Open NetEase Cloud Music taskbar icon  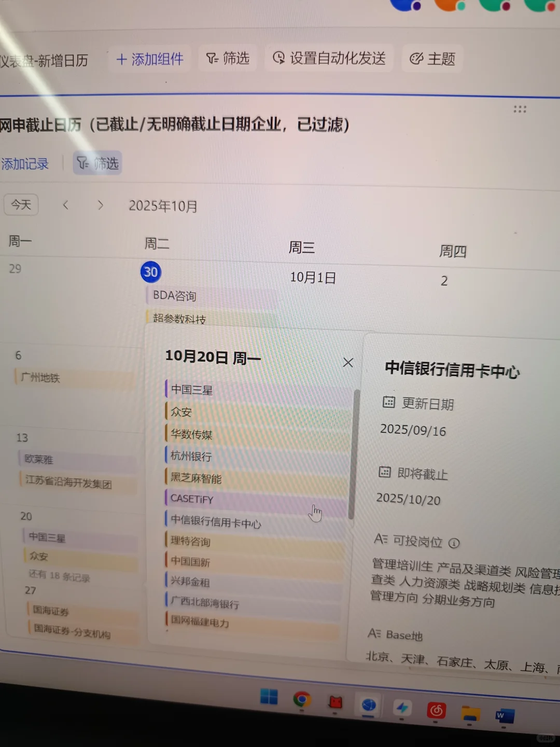click(436, 710)
